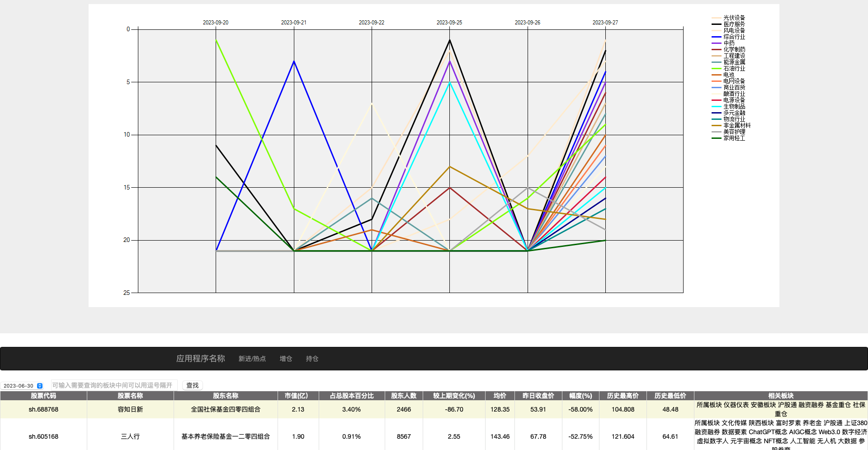Sort by the 股票代码 column header
868x450 pixels.
(x=43, y=396)
